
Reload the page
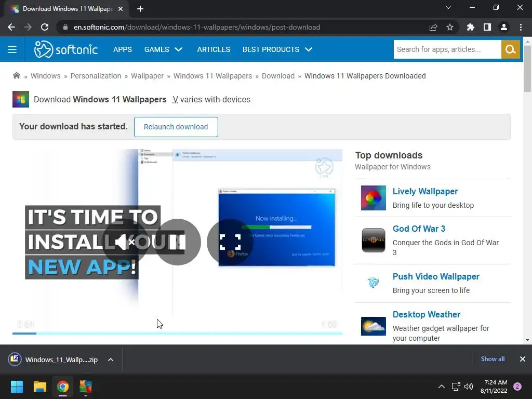tap(45, 27)
